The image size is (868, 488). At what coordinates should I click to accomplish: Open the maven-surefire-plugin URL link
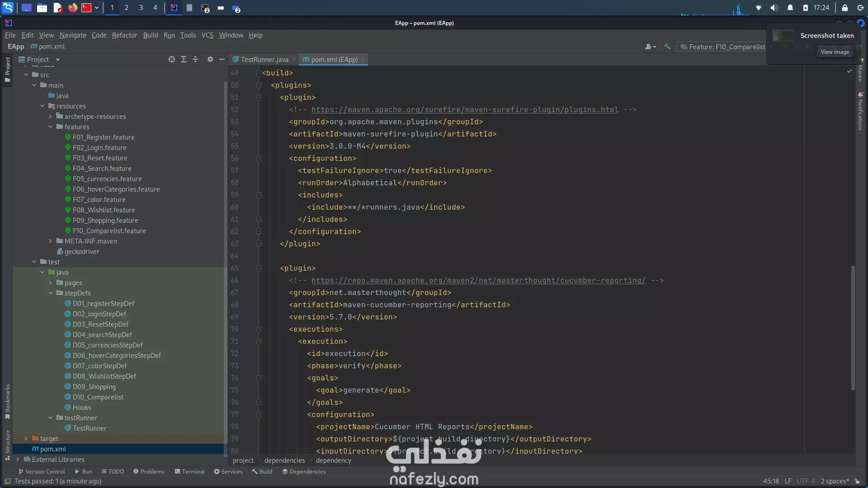(x=465, y=110)
